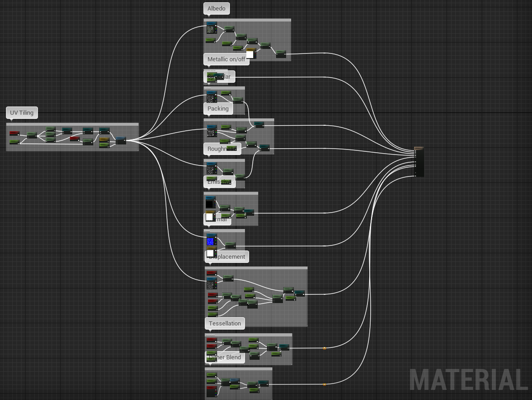
Task: Click the white constant preview in Emissive group
Action: click(x=209, y=217)
